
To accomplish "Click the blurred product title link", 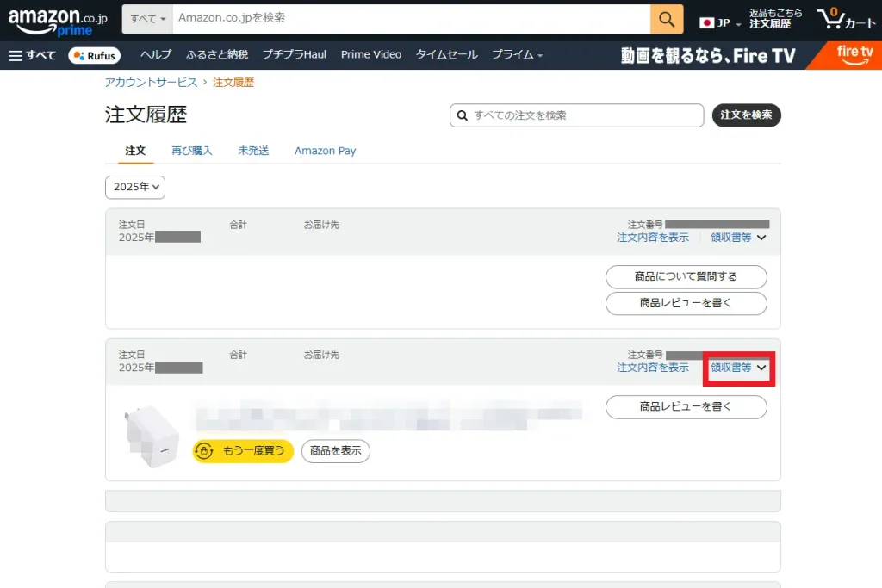I will tap(388, 416).
